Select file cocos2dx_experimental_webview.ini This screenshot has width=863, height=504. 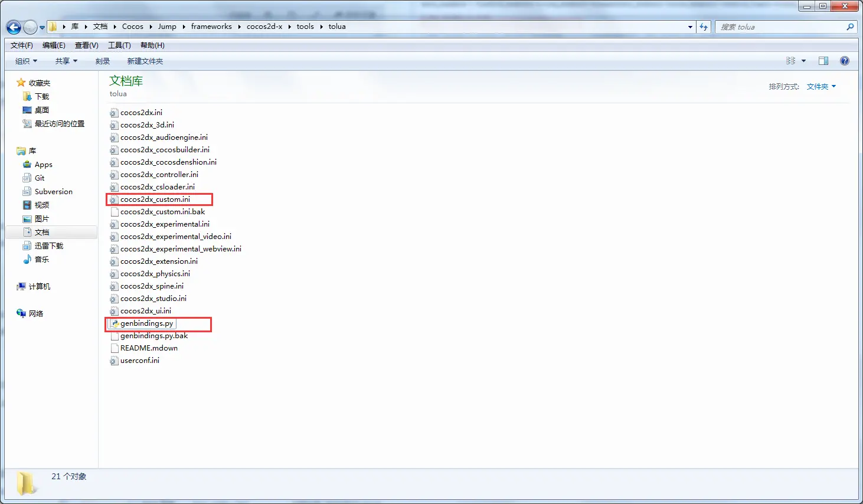[181, 249]
